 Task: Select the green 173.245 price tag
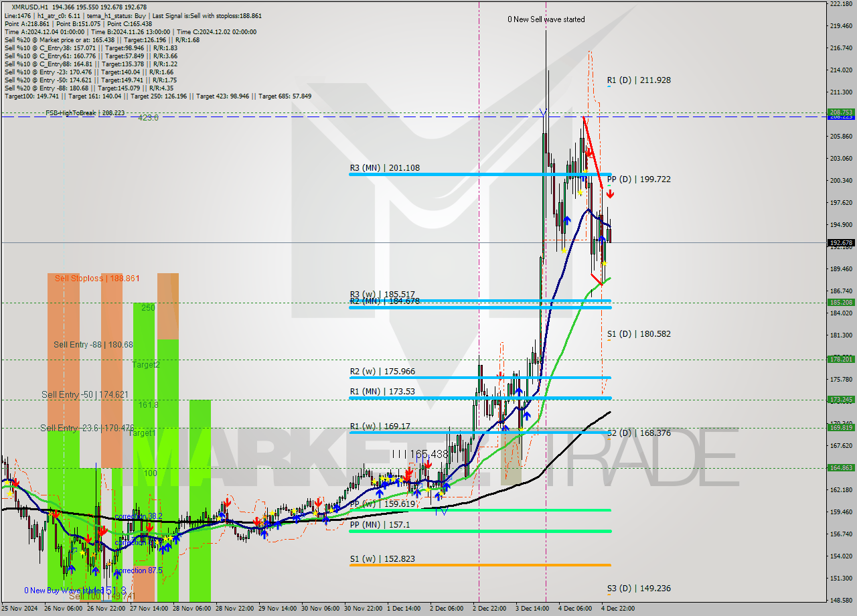[x=842, y=400]
